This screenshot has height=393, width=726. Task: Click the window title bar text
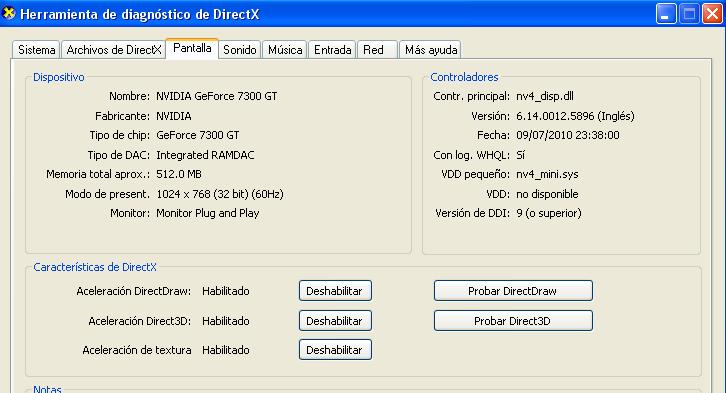click(x=139, y=14)
